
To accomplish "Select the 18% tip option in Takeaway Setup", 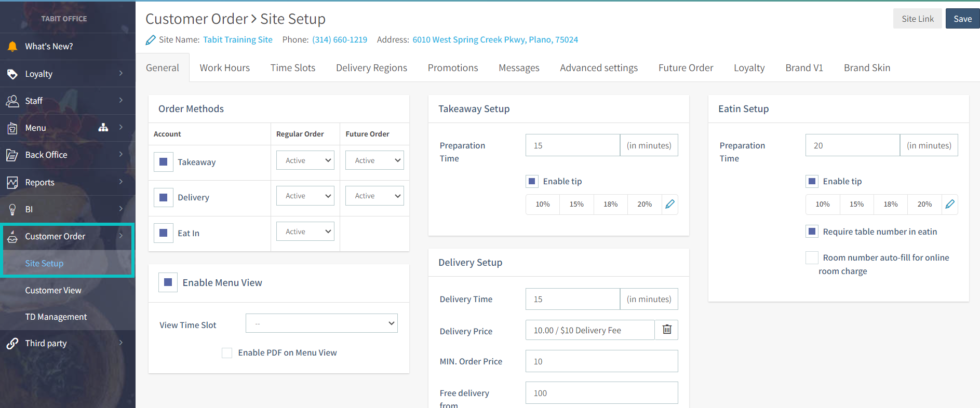I will click(610, 204).
